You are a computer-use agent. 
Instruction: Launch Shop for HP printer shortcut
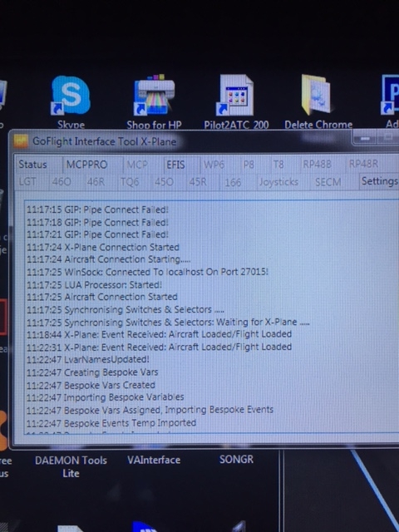[154, 101]
